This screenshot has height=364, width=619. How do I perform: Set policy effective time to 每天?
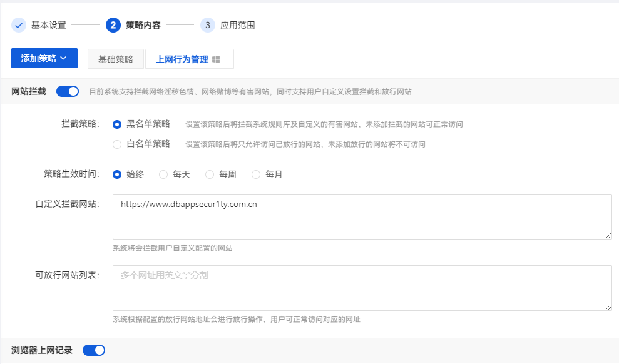tap(163, 174)
